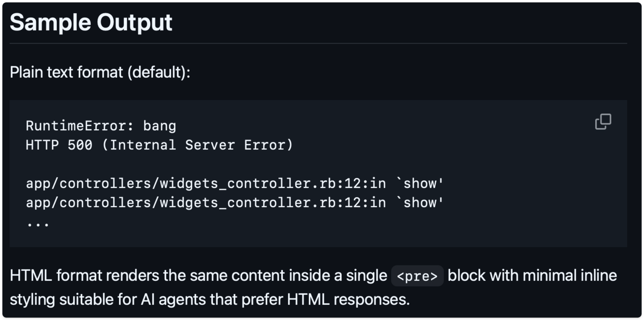The image size is (644, 320).
Task: Click the word "bang" in the code block
Action: [x=160, y=126]
